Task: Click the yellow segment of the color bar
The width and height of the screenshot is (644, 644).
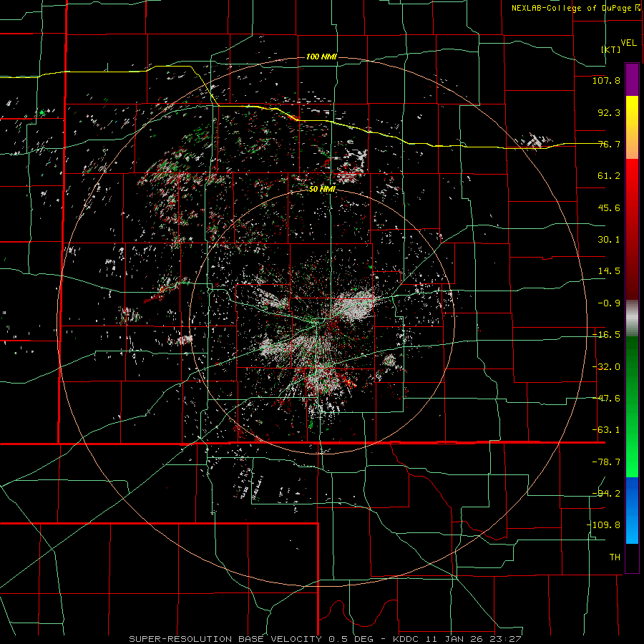Action: tap(632, 127)
